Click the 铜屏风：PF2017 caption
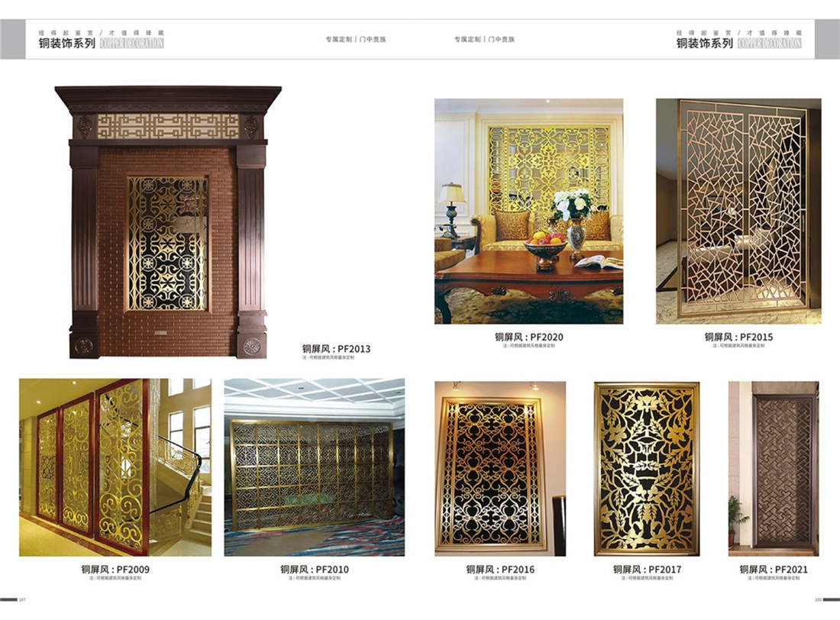The height and width of the screenshot is (620, 840). tap(647, 570)
